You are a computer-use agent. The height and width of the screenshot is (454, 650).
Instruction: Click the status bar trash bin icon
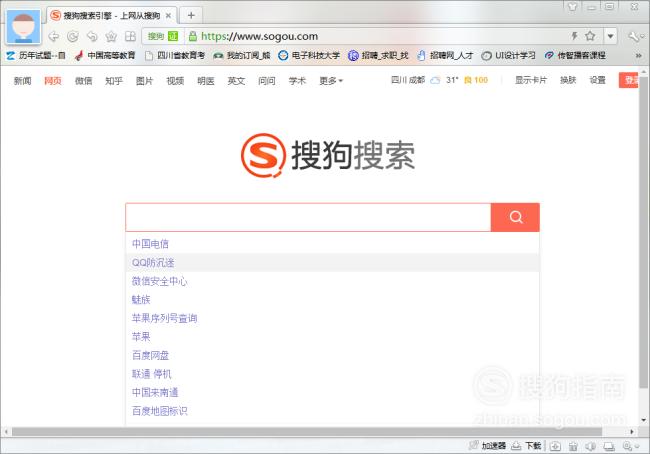click(x=573, y=446)
